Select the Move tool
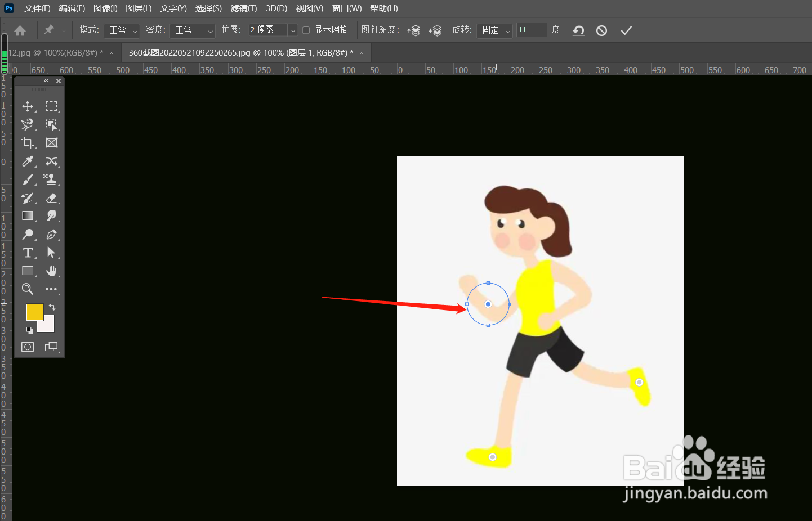Screen dimensions: 812x521 (x=28, y=106)
